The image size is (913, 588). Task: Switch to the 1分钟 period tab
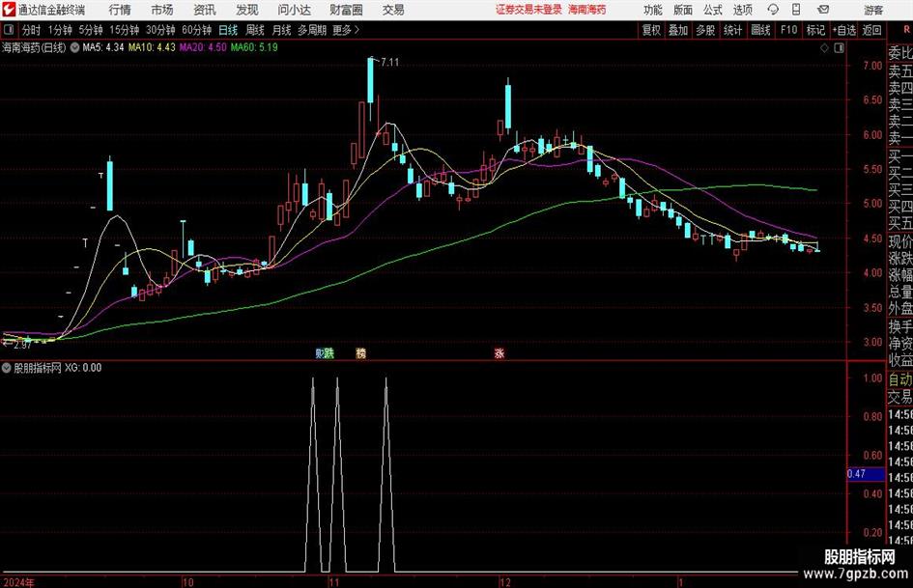[59, 30]
